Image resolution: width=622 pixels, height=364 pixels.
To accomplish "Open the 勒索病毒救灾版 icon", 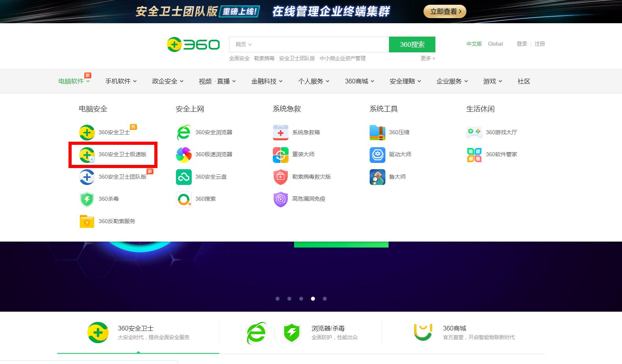I will [x=281, y=177].
